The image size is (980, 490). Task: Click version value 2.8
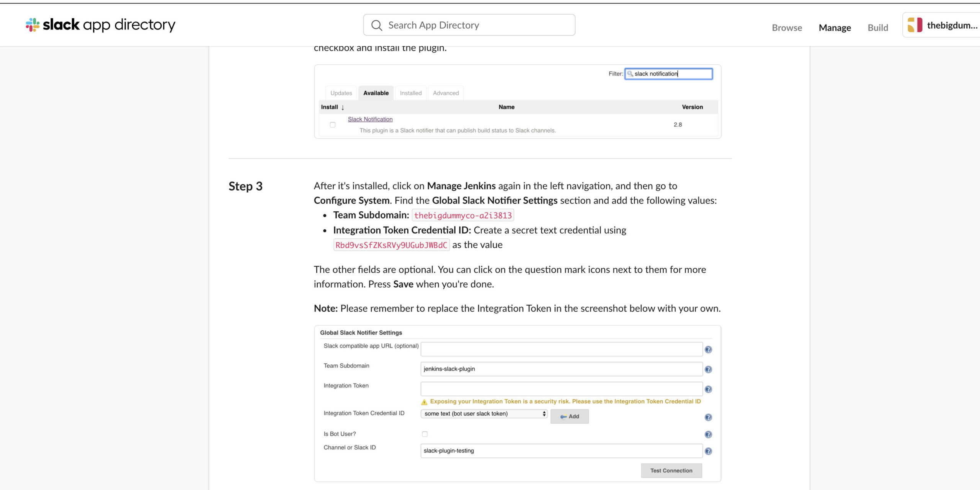[x=678, y=124]
